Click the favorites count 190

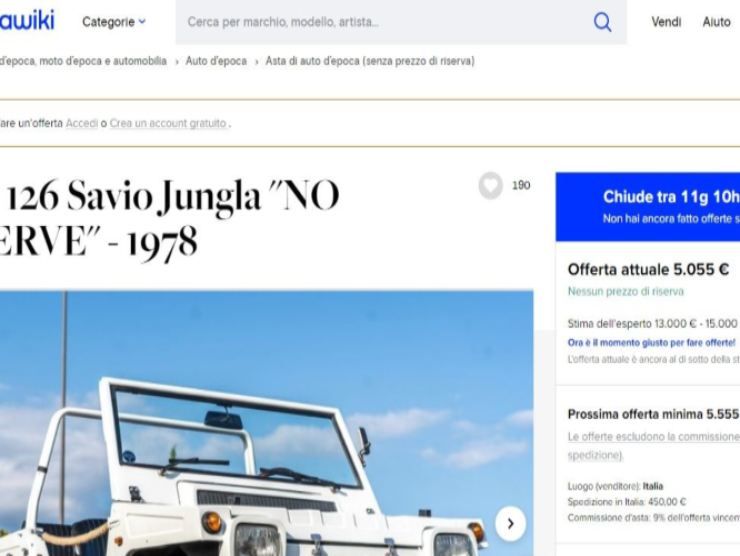coord(521,185)
